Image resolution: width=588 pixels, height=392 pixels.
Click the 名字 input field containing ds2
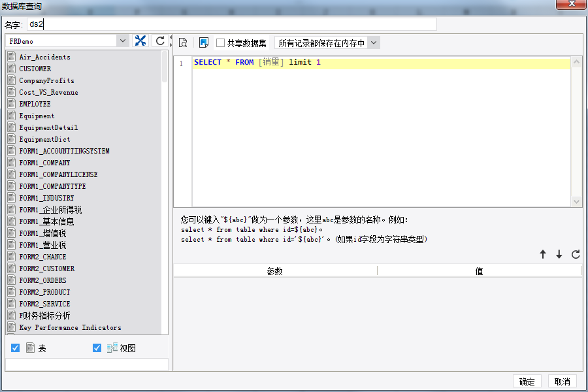pyautogui.click(x=232, y=24)
